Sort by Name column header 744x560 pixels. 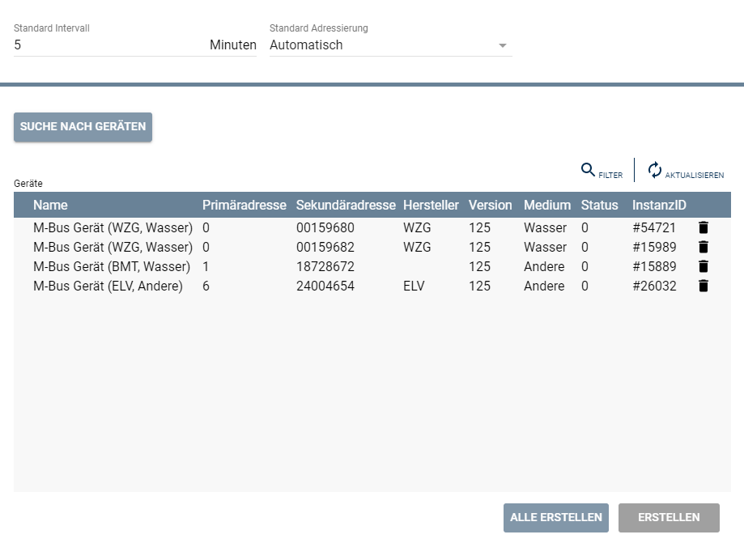[50, 206]
